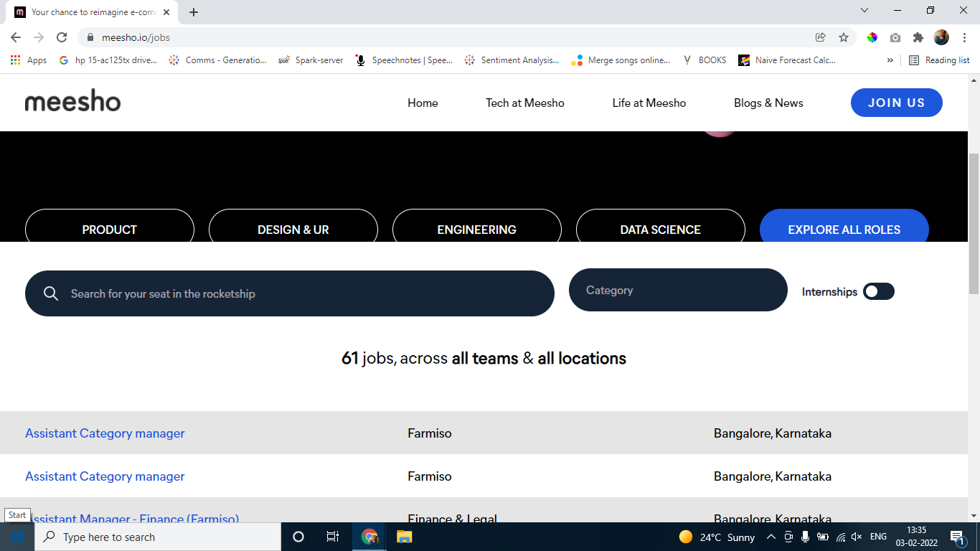Open the Wi-Fi network tray icon

click(841, 537)
